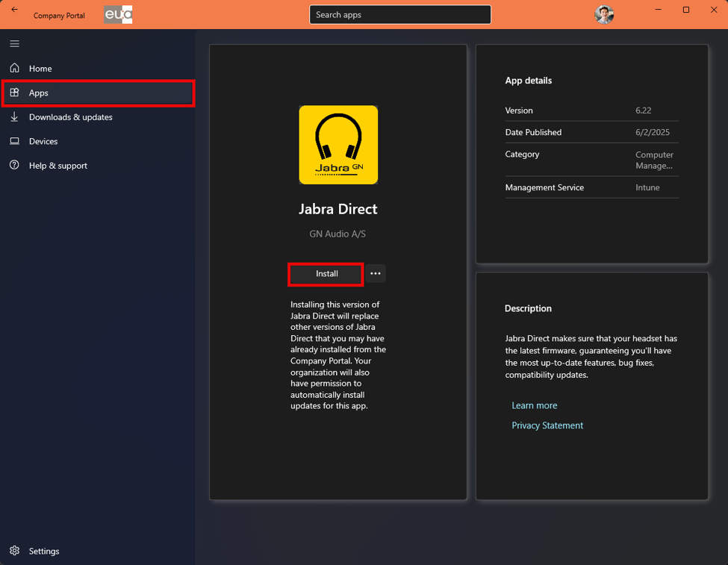
Task: Click the Category label in App details
Action: 522,154
